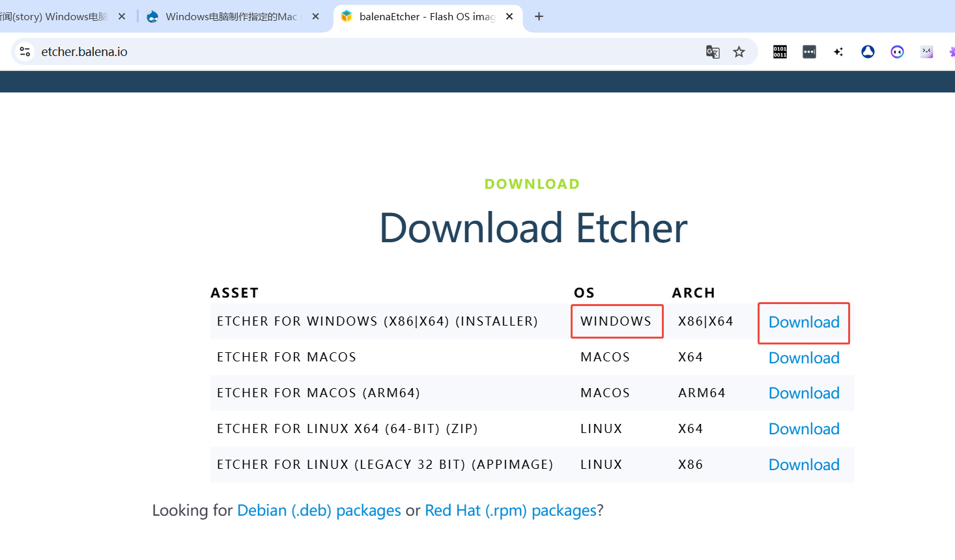Download Etcher for Linux x64 ZIP
The image size is (955, 560).
pos(804,429)
